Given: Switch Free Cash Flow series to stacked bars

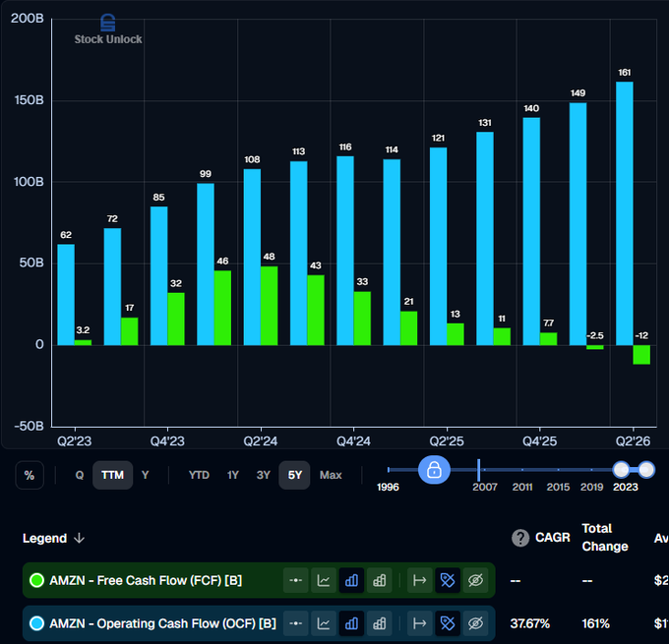Looking at the screenshot, I should 380,580.
